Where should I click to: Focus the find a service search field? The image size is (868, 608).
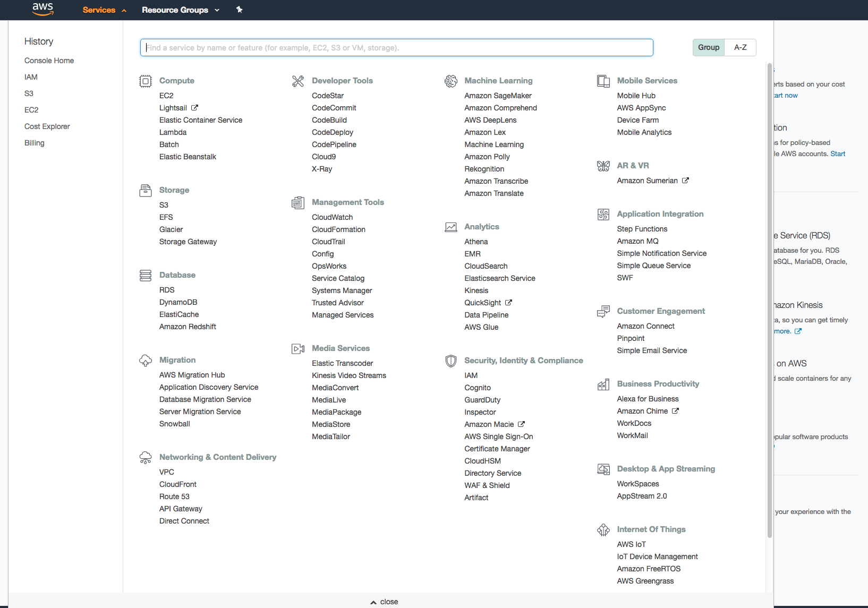(397, 47)
